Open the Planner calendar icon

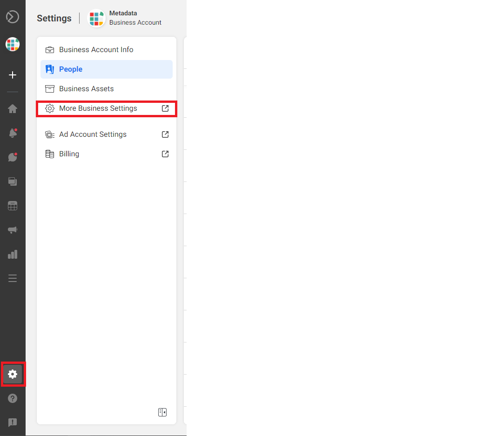13,206
